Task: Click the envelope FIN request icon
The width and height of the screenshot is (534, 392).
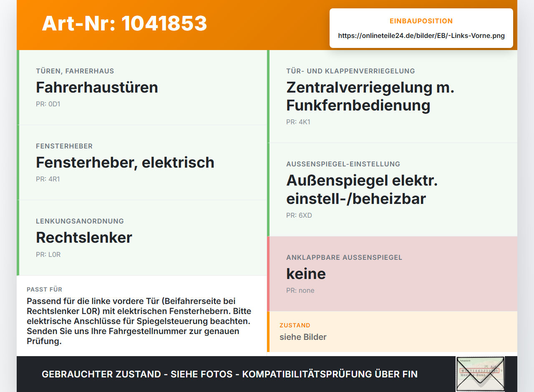Action: 480,374
